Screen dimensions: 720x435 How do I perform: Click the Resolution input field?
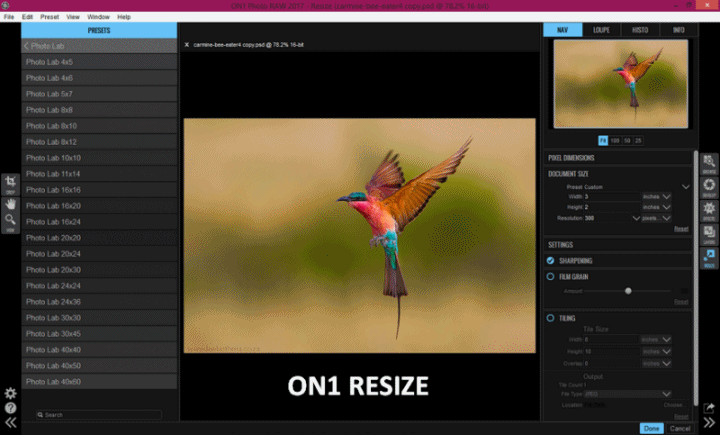[608, 218]
